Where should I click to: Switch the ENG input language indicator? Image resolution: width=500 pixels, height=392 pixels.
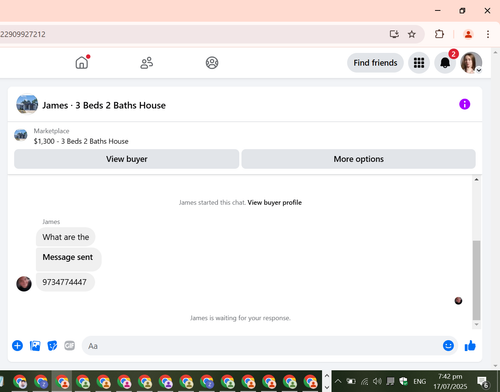tap(420, 381)
